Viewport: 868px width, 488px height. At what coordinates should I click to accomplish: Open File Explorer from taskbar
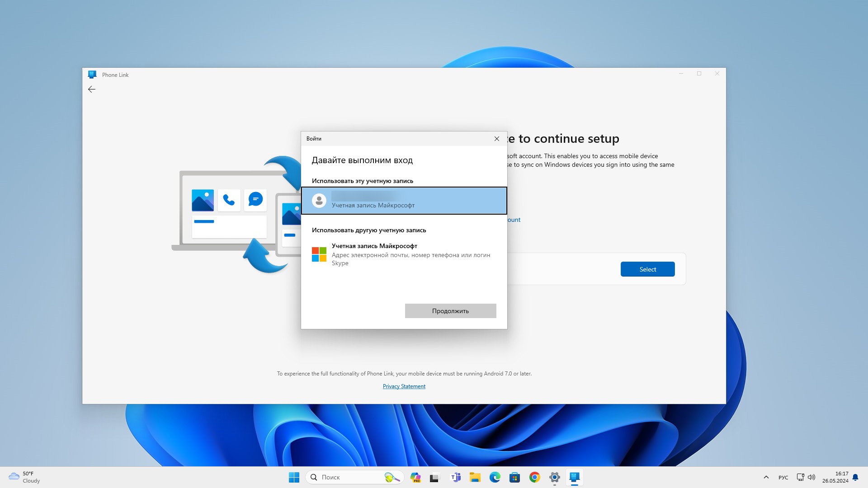click(475, 477)
